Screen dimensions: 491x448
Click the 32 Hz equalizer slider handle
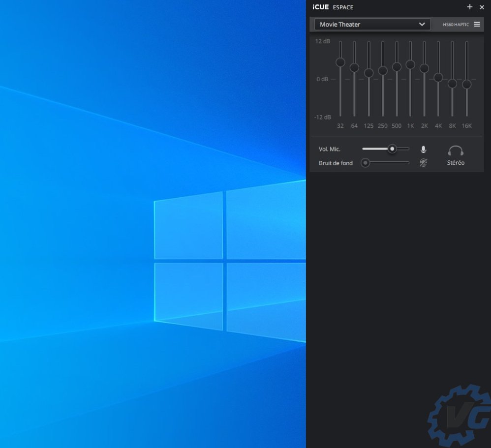340,62
